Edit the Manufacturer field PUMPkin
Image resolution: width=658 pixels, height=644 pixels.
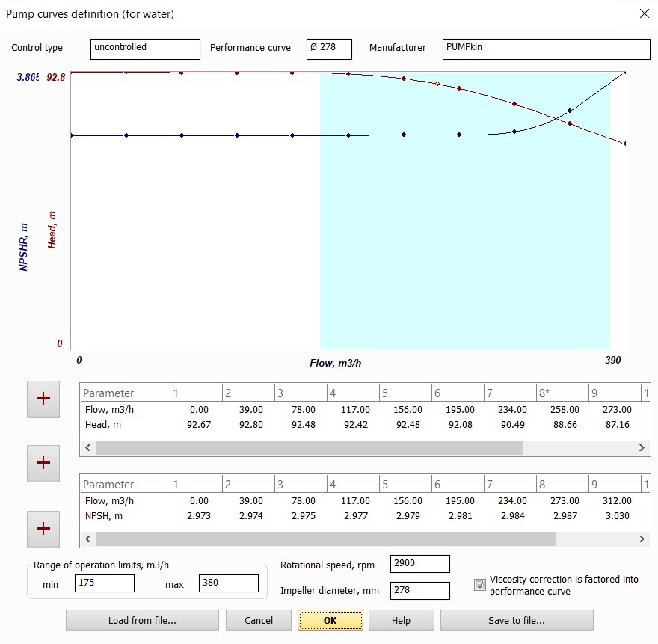(546, 48)
